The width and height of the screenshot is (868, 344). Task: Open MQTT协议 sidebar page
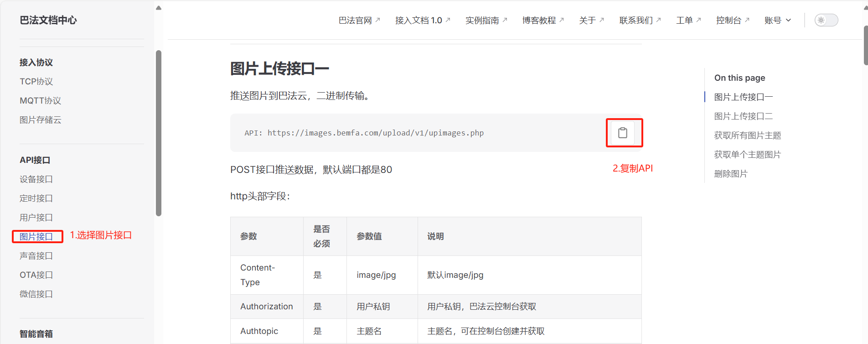pyautogui.click(x=41, y=100)
